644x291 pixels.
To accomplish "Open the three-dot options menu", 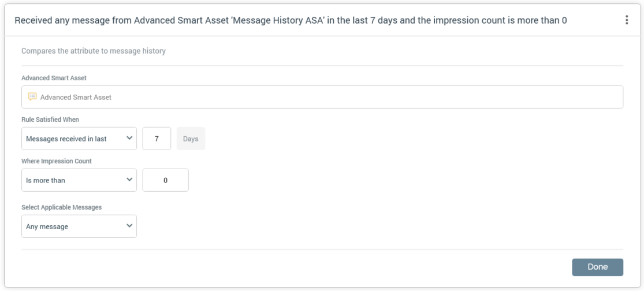I will pyautogui.click(x=627, y=20).
